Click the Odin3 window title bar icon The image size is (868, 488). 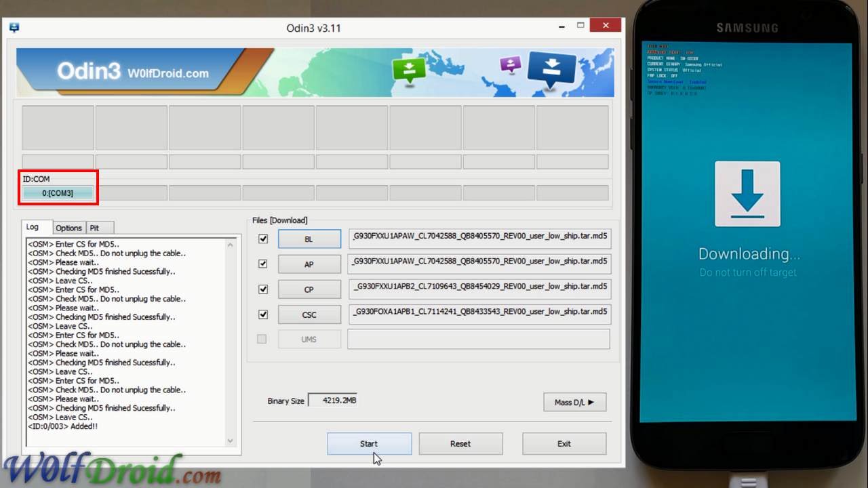pos(14,28)
